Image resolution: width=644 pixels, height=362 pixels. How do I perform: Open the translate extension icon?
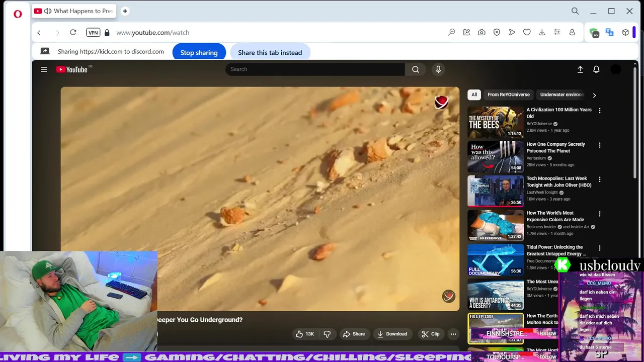point(610,32)
